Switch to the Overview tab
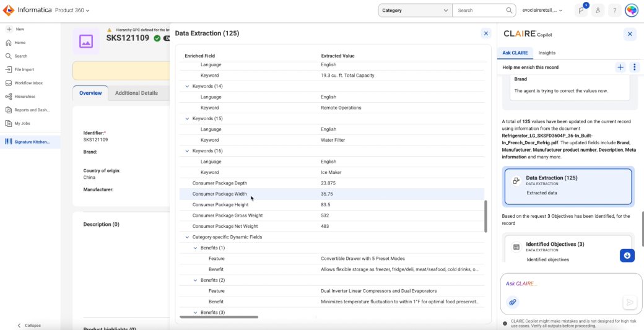The image size is (644, 330). point(90,93)
